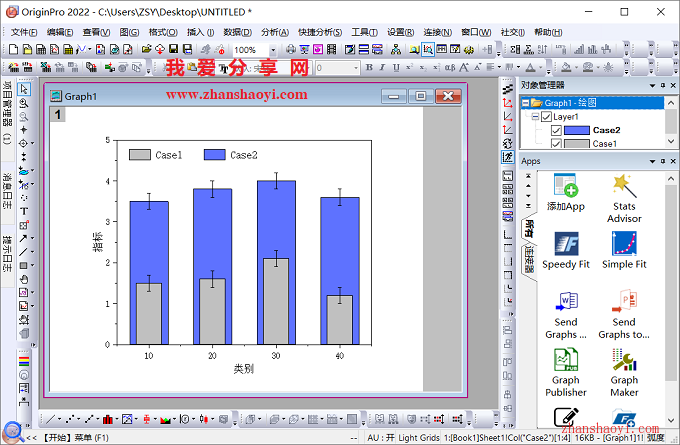Viewport: 680px width, 445px height.
Task: Click the Add App icon
Action: [566, 192]
